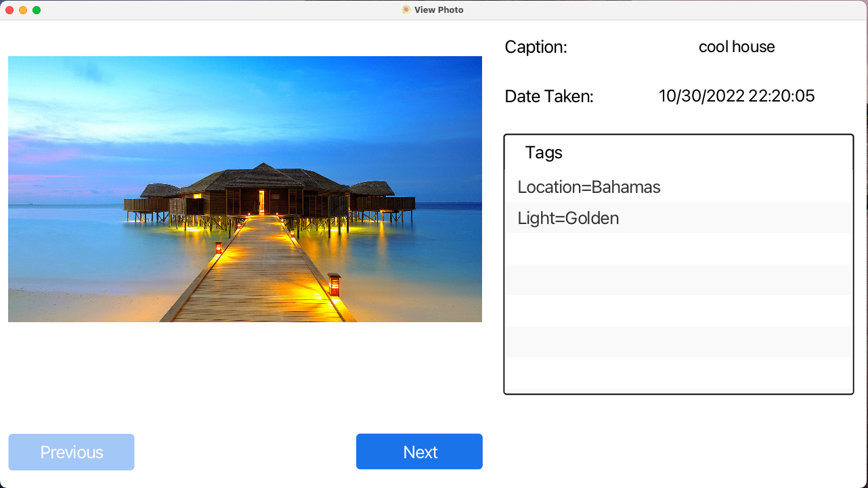Select the date value 10/30/2022 22:20:05
The image size is (868, 488).
click(x=737, y=96)
